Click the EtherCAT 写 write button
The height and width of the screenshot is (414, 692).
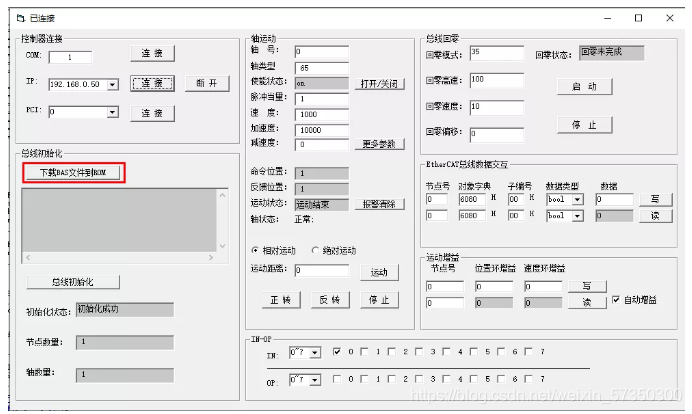656,199
